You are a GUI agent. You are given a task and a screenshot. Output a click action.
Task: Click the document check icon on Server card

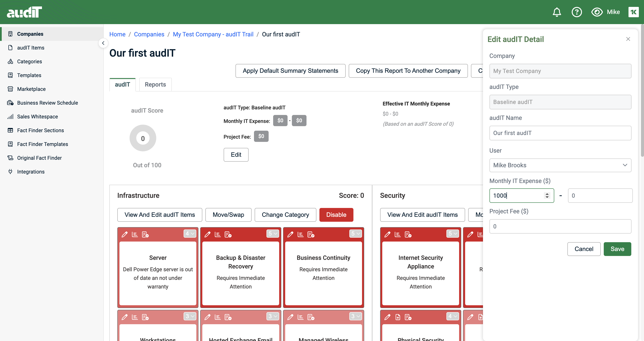[x=145, y=234]
